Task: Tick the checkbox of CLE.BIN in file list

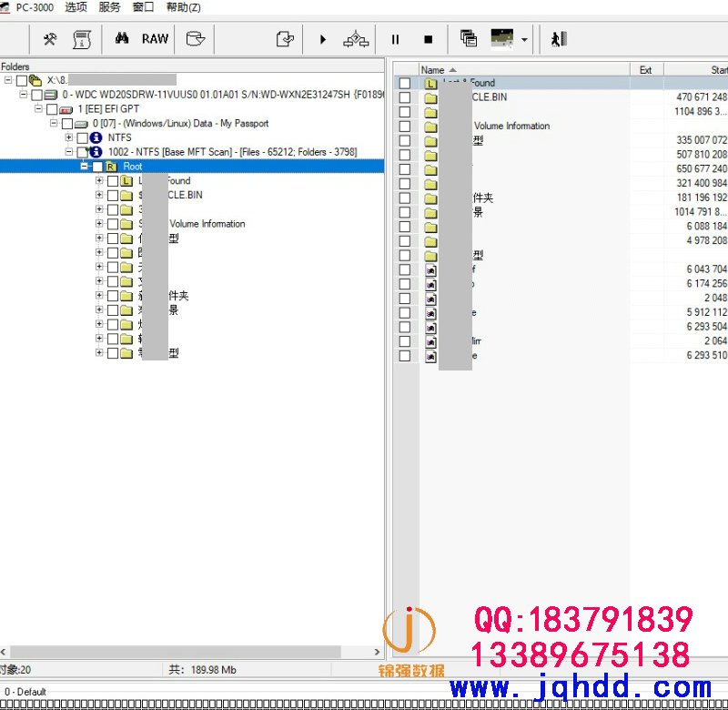Action: (405, 97)
